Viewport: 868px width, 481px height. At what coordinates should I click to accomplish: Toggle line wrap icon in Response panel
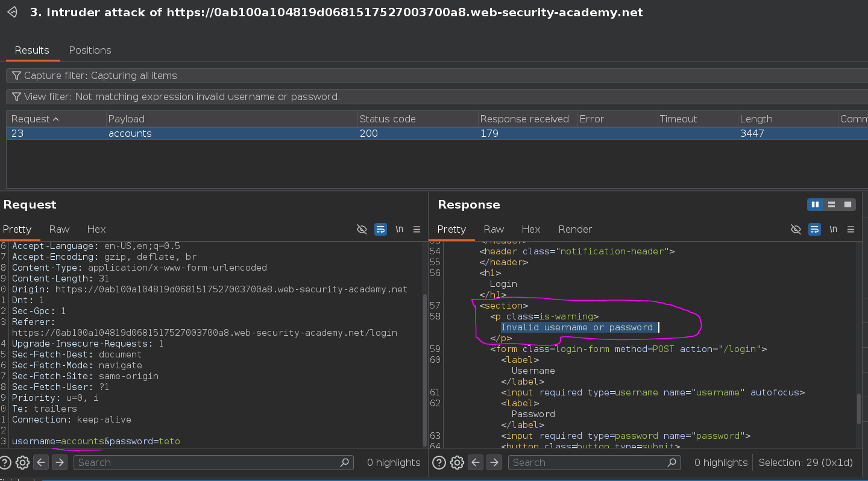click(814, 229)
